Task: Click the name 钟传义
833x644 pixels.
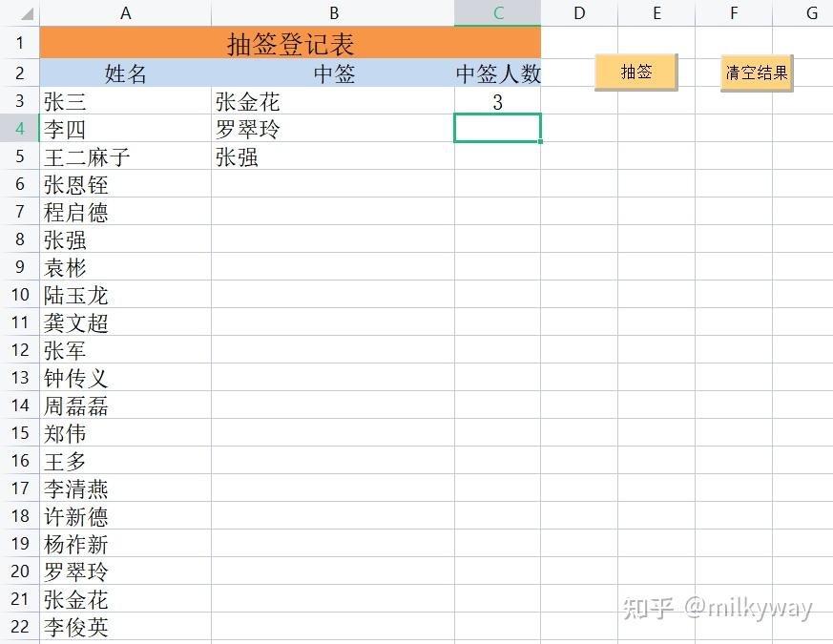Action: (76, 378)
